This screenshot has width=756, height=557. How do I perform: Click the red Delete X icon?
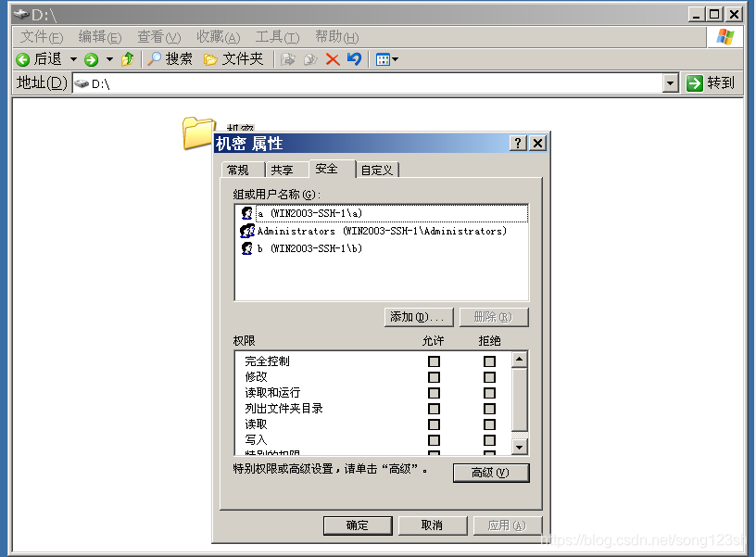333,59
